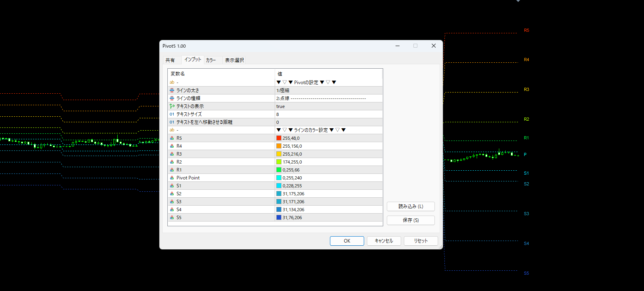The image size is (644, 291).
Task: Click the text size integer icon
Action: click(172, 114)
